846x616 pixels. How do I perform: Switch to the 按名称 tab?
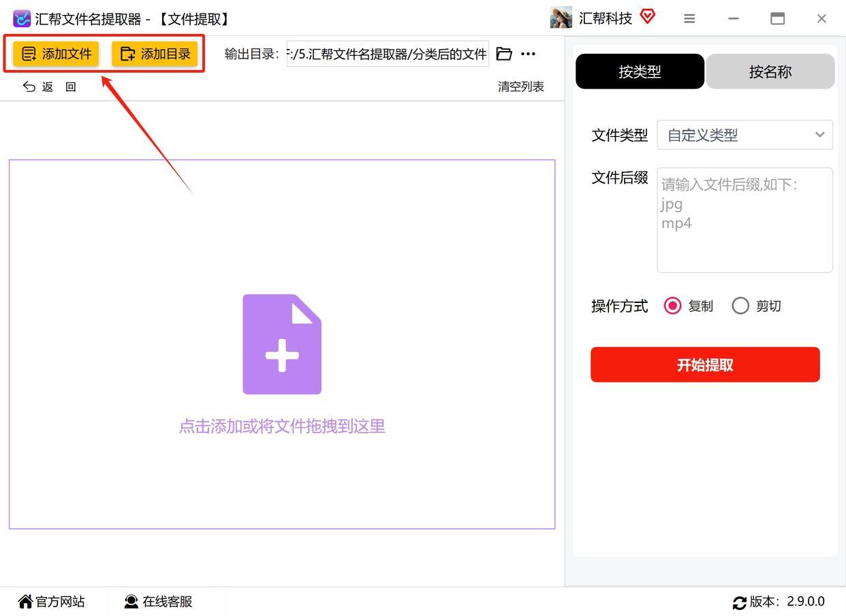770,71
